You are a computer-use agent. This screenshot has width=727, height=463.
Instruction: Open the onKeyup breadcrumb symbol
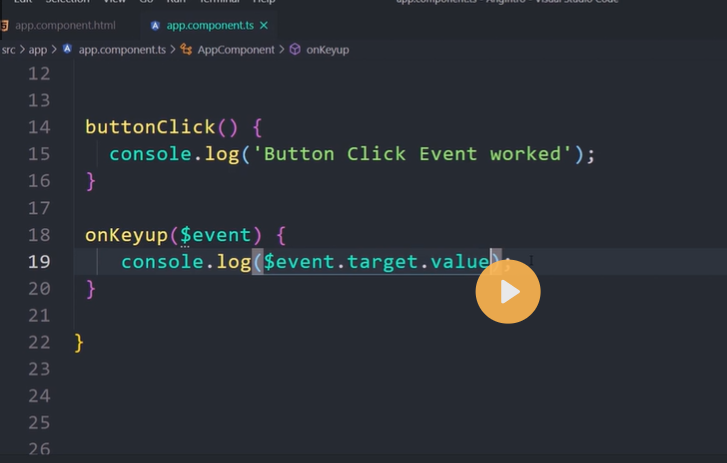tap(327, 49)
